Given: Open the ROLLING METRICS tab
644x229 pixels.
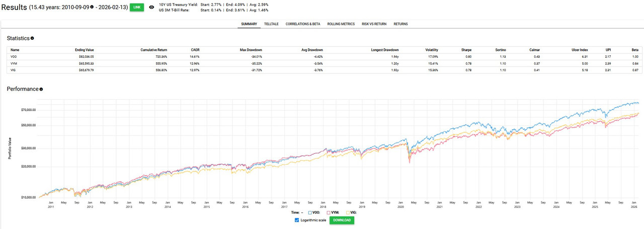Looking at the screenshot, I should pyautogui.click(x=341, y=24).
